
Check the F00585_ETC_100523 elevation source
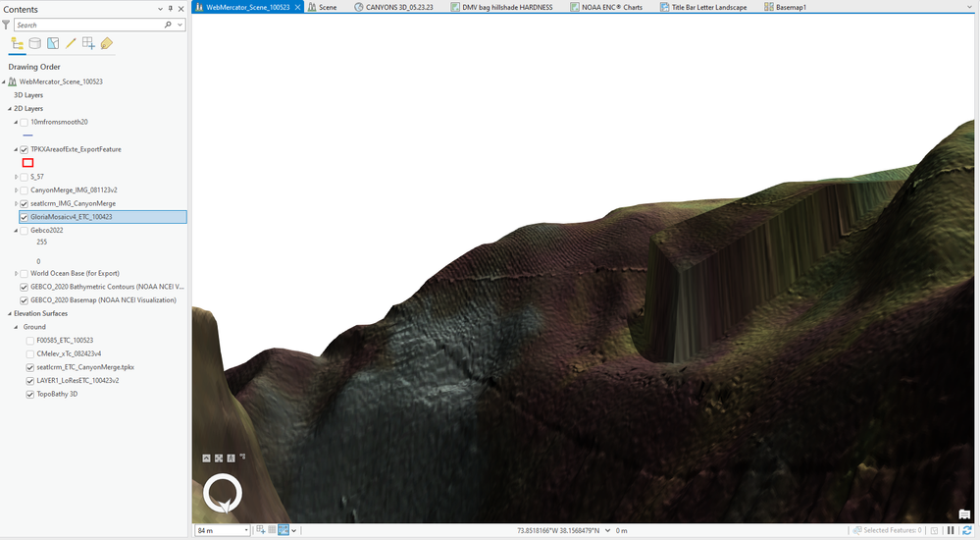(x=30, y=341)
